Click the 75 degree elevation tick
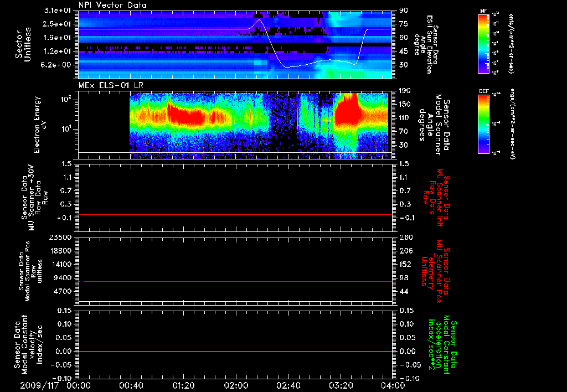Image resolution: width=567 pixels, height=392 pixels. [404, 24]
